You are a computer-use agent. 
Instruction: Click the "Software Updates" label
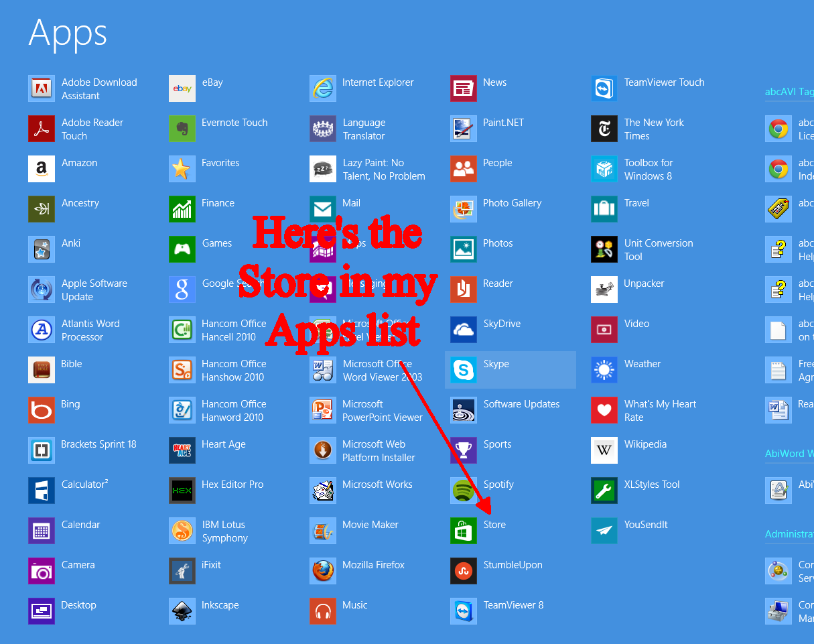[521, 404]
